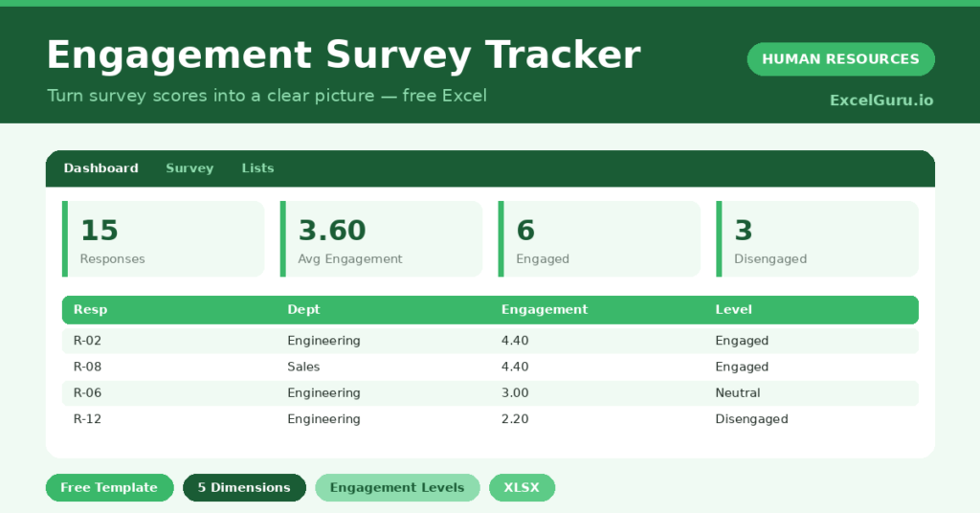Select the Neutral level cell
Image resolution: width=980 pixels, height=513 pixels.
click(738, 393)
